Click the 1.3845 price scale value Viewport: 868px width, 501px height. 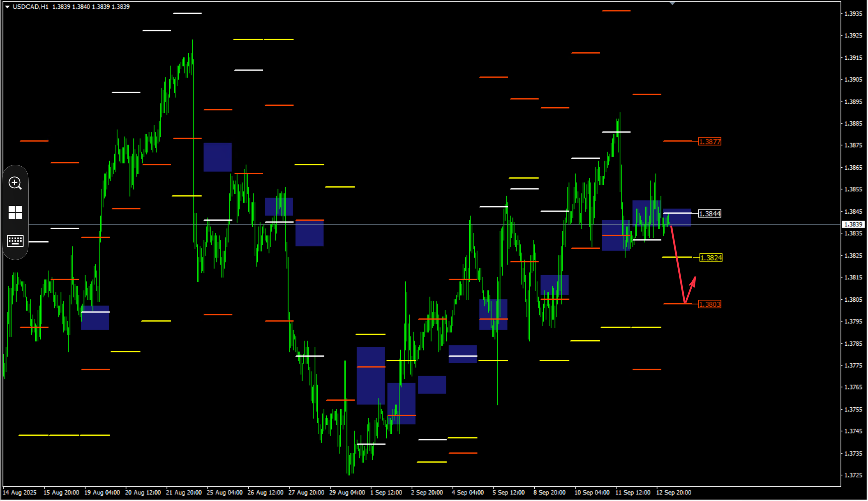click(853, 212)
